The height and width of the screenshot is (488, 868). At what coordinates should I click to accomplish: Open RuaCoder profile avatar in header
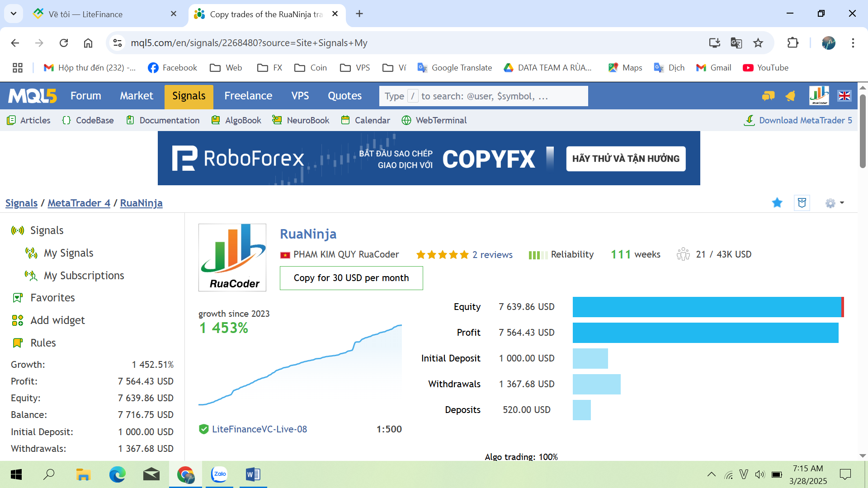(x=819, y=96)
